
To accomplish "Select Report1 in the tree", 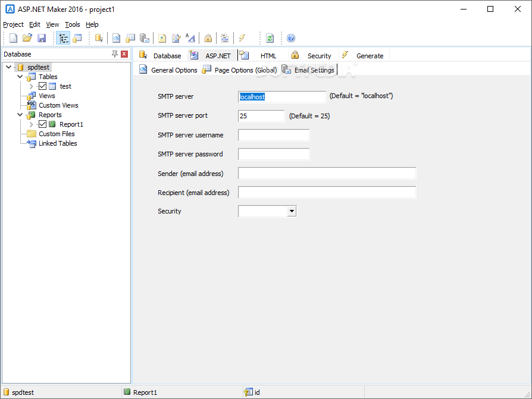I will (x=71, y=124).
